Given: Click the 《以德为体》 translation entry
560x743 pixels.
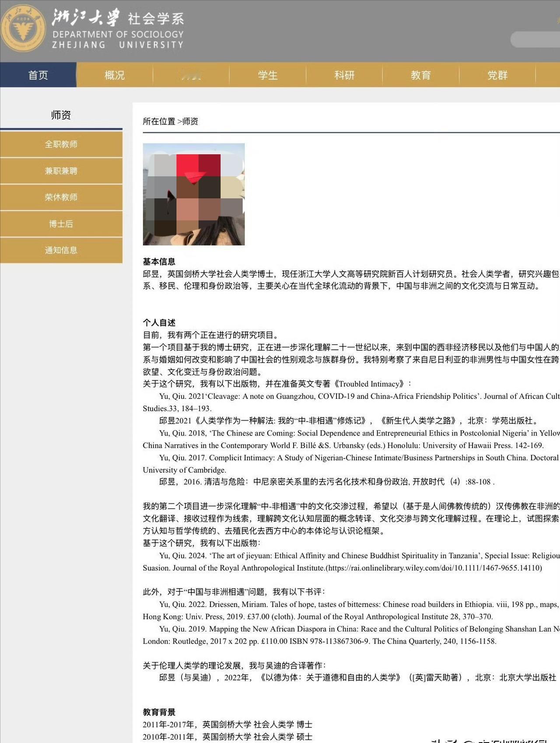Looking at the screenshot, I should coord(357,677).
